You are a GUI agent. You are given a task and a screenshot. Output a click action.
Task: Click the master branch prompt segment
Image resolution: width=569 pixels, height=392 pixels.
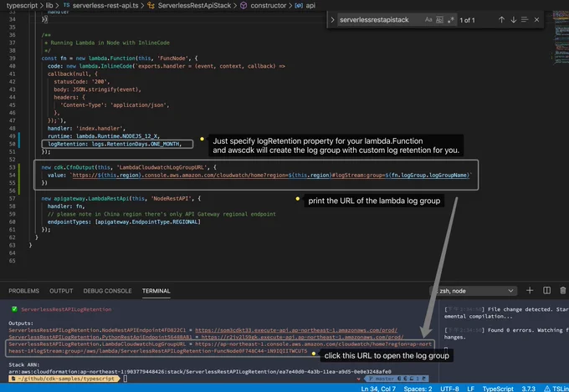pos(397,379)
